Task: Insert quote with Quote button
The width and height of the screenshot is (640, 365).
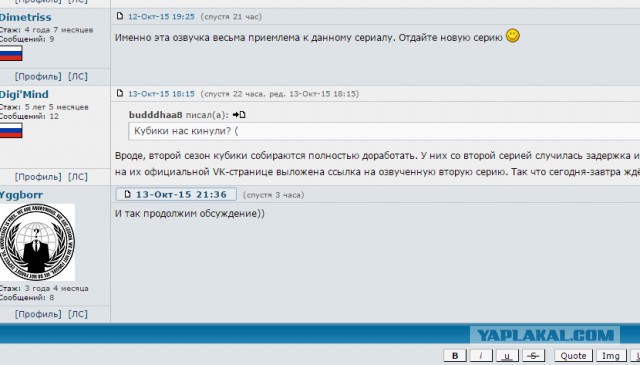Action: click(x=573, y=356)
